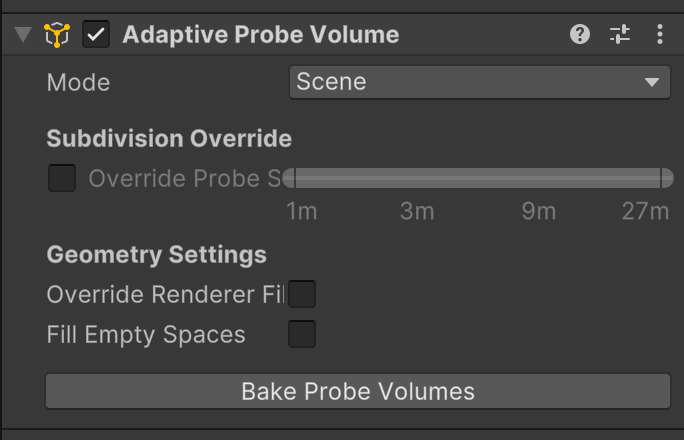Open the component help reference icon

point(580,35)
